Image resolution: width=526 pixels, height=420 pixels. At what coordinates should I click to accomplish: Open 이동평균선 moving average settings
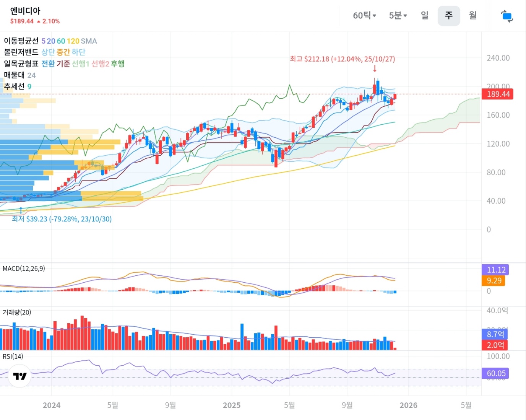click(x=21, y=41)
